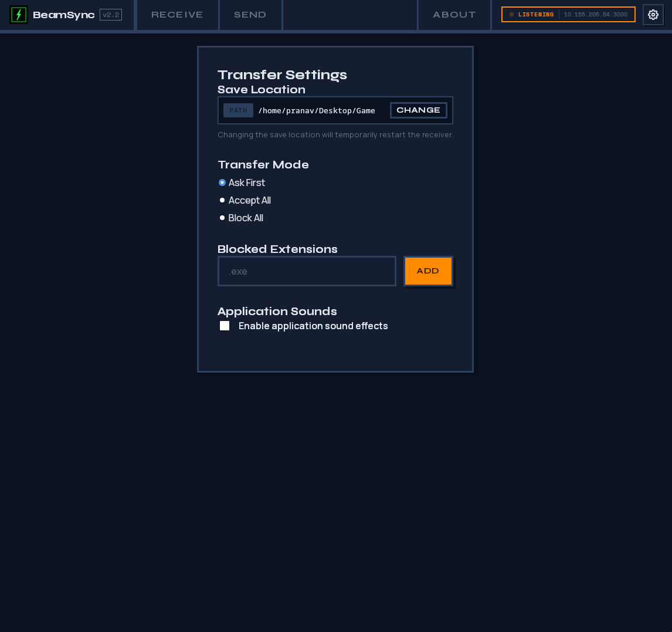Viewport: 672px width, 632px height.
Task: Click the PATH label tag
Action: point(238,110)
